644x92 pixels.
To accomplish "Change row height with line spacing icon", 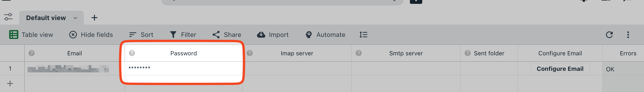I will [x=363, y=35].
